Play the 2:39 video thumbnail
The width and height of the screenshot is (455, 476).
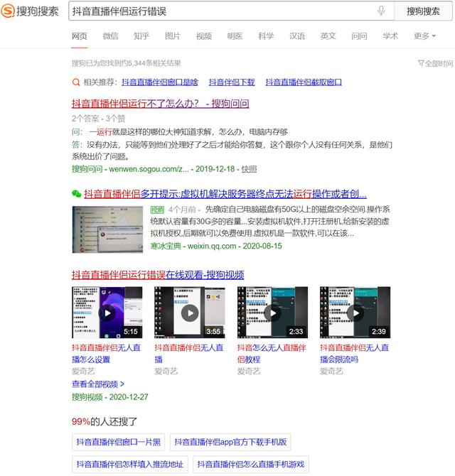pos(355,313)
